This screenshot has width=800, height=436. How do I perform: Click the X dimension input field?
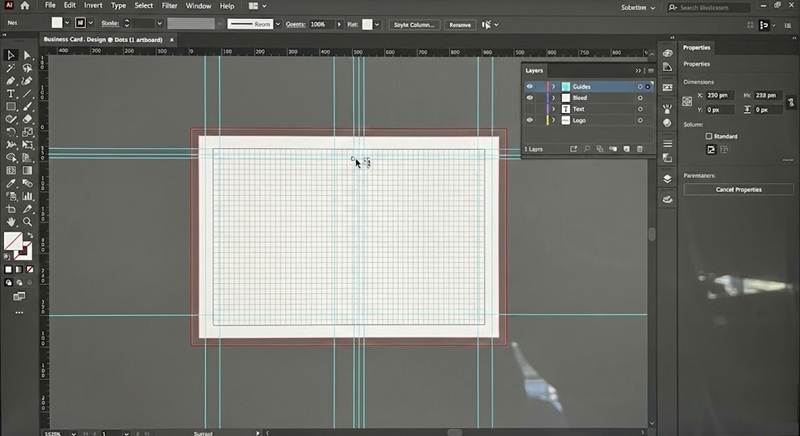tap(720, 96)
